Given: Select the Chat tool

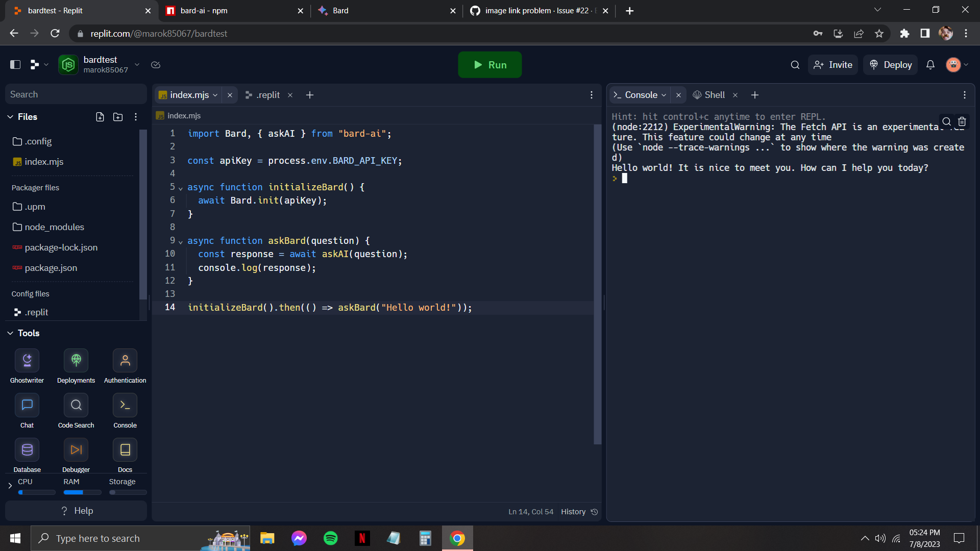Looking at the screenshot, I should pyautogui.click(x=27, y=405).
